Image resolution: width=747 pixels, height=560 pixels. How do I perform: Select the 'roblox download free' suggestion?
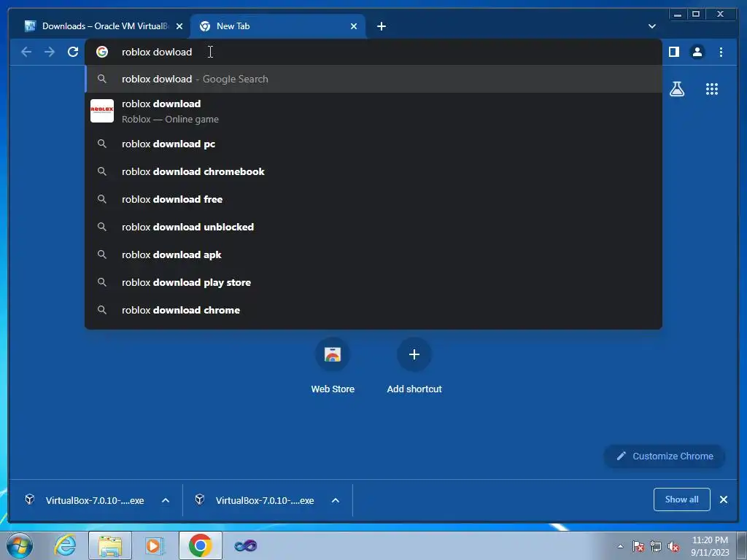coord(373,199)
